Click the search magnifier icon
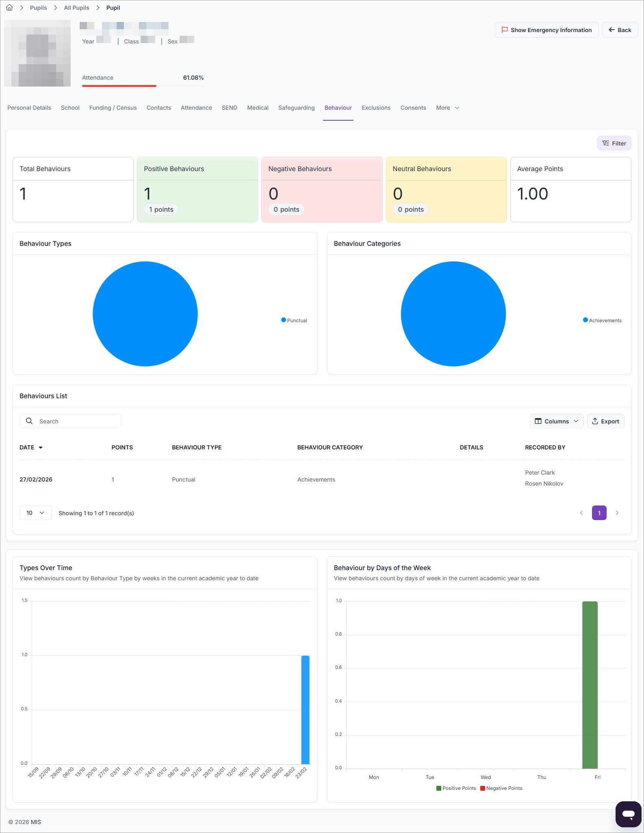The height and width of the screenshot is (833, 644). click(29, 421)
